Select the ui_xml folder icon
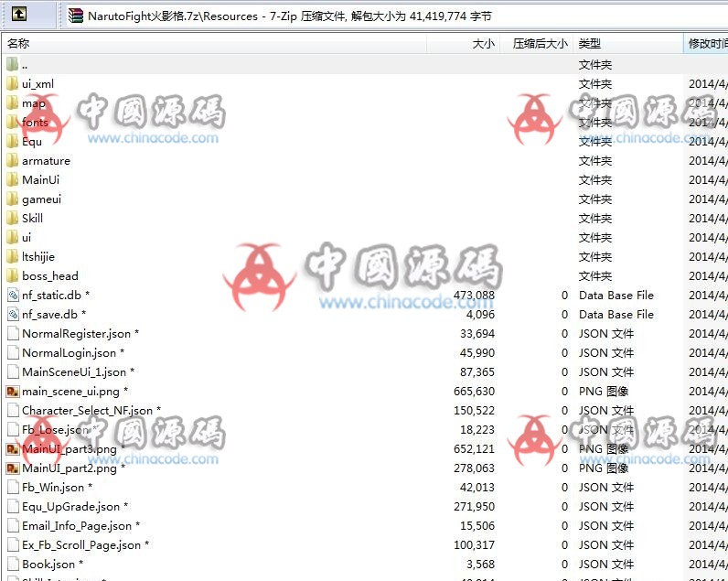 12,84
